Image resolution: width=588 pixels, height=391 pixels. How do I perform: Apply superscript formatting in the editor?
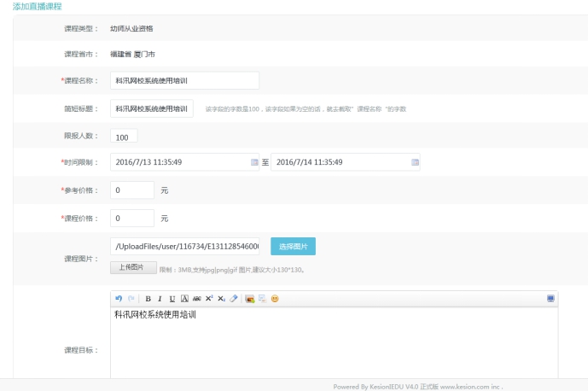click(x=209, y=299)
